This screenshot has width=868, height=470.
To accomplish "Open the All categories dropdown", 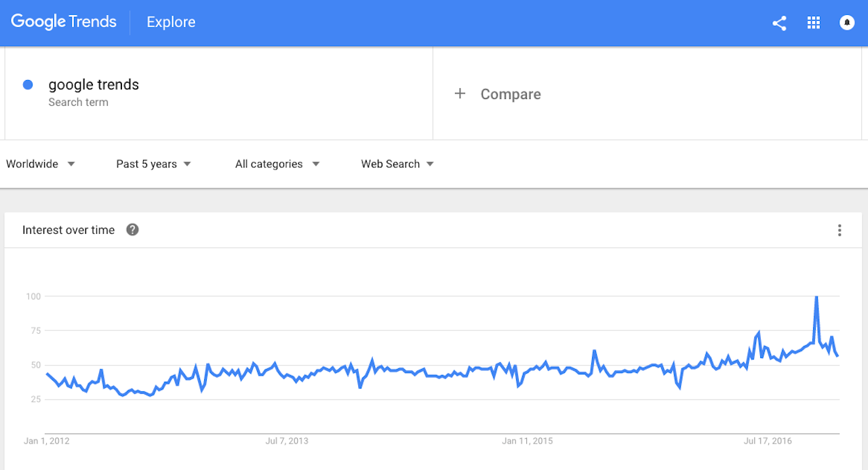I will pyautogui.click(x=277, y=163).
